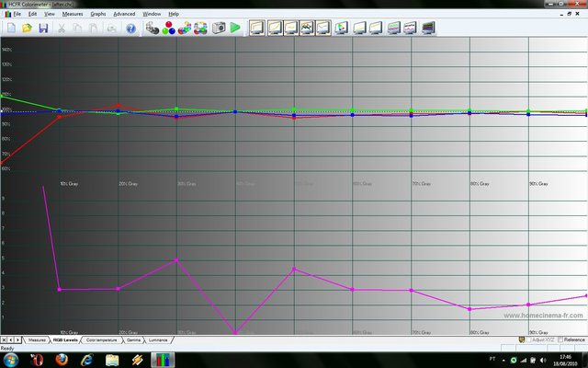Start gray scale measurement with the gray balls icon
588x368 pixels.
tap(153, 28)
